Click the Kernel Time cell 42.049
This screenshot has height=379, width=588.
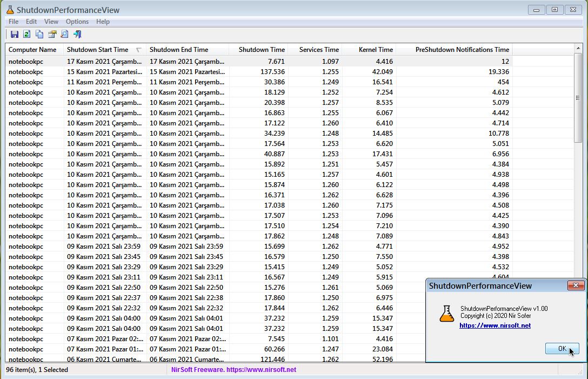383,72
